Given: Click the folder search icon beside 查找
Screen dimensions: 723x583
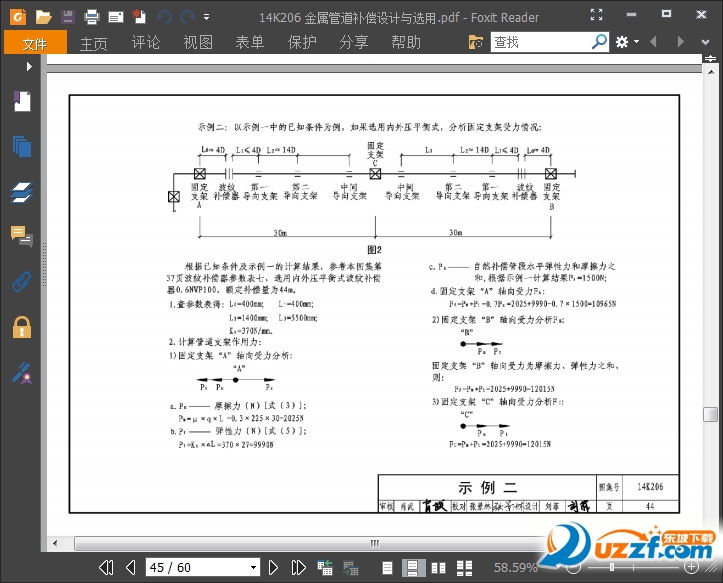Looking at the screenshot, I should click(475, 42).
